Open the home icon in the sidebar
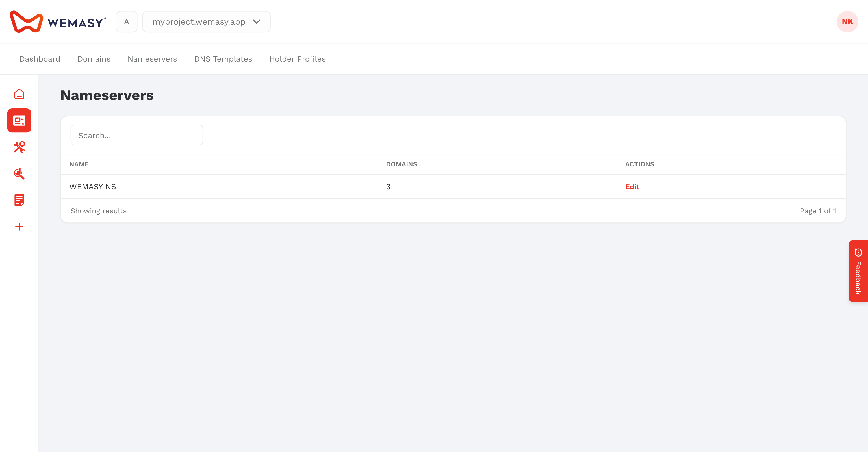The image size is (868, 452). click(x=19, y=94)
